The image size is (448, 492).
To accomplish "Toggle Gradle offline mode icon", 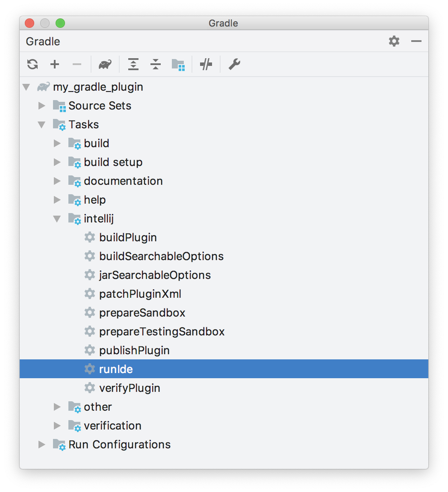I will click(206, 64).
